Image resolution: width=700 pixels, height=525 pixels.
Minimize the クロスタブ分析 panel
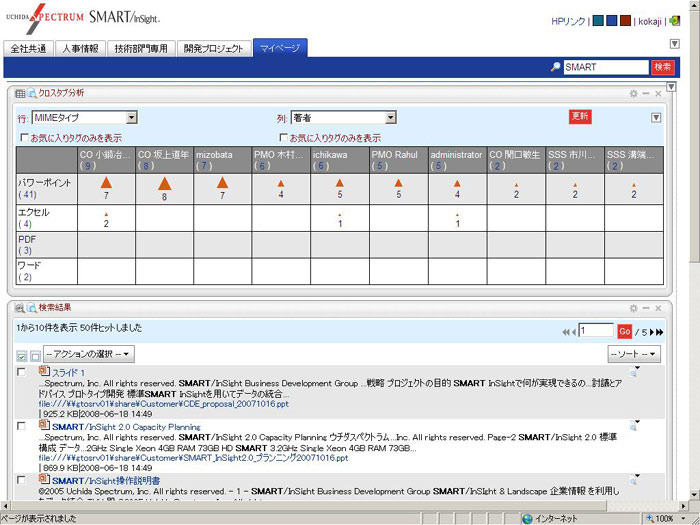tap(646, 94)
